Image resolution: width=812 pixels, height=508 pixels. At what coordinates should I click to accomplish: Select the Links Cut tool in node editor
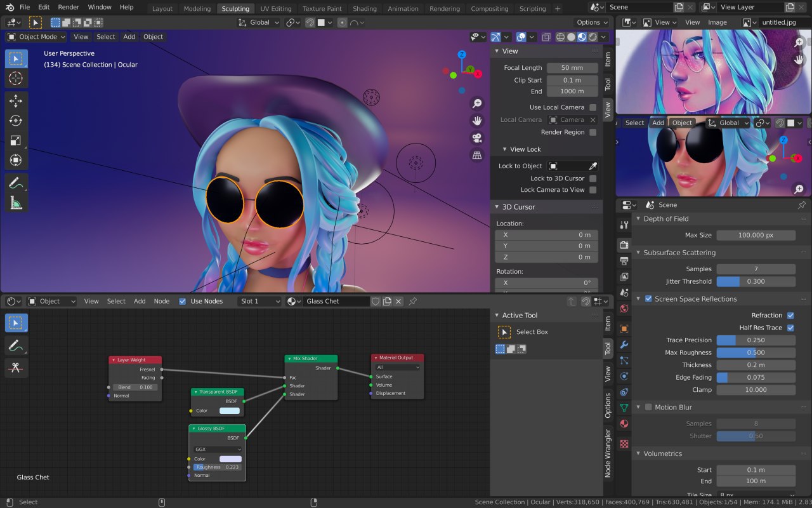16,367
